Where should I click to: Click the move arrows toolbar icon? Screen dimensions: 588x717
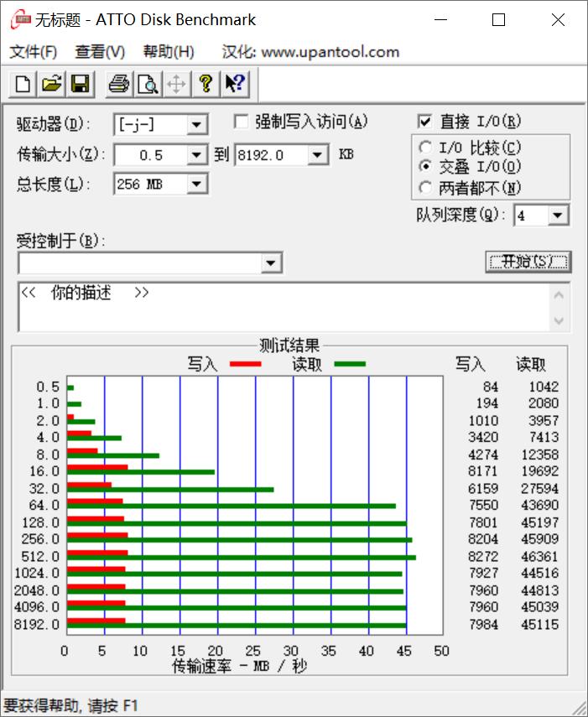click(176, 84)
